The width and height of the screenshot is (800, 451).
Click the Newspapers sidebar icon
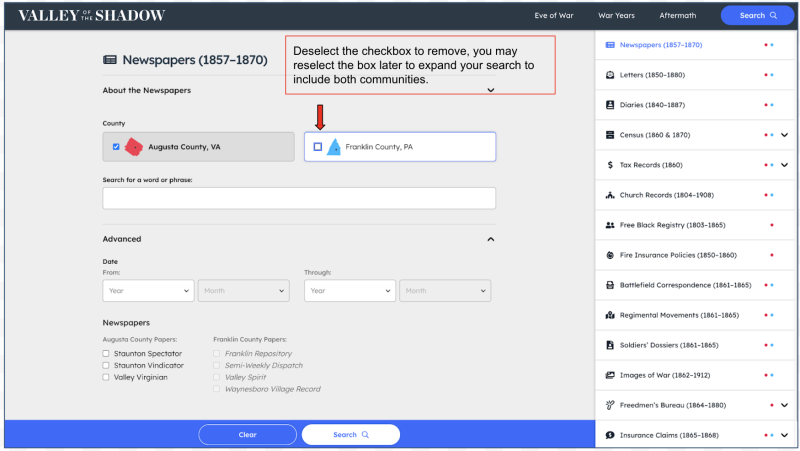610,45
